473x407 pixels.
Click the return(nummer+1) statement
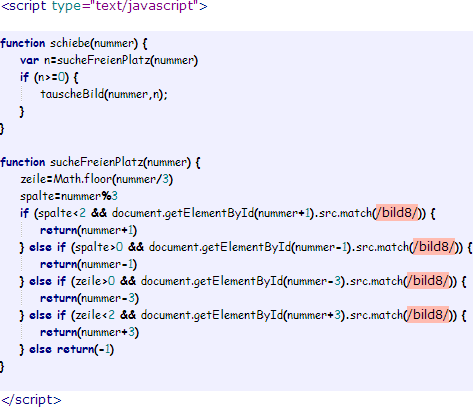[x=88, y=230]
